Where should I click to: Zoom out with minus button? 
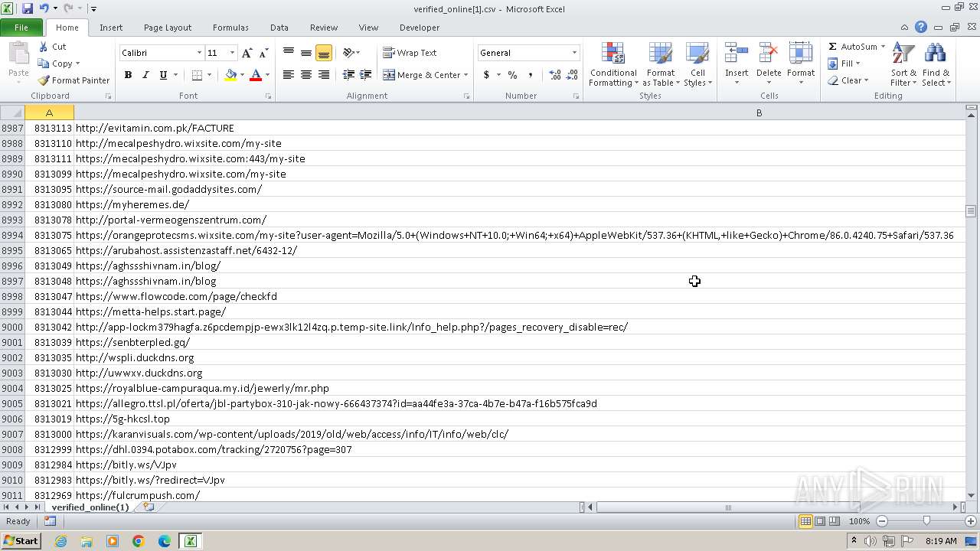click(882, 521)
